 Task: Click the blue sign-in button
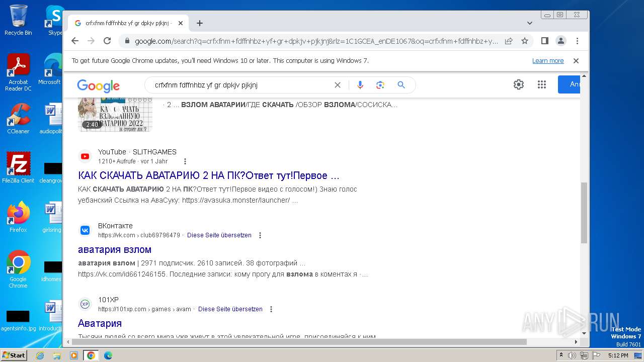click(569, 84)
